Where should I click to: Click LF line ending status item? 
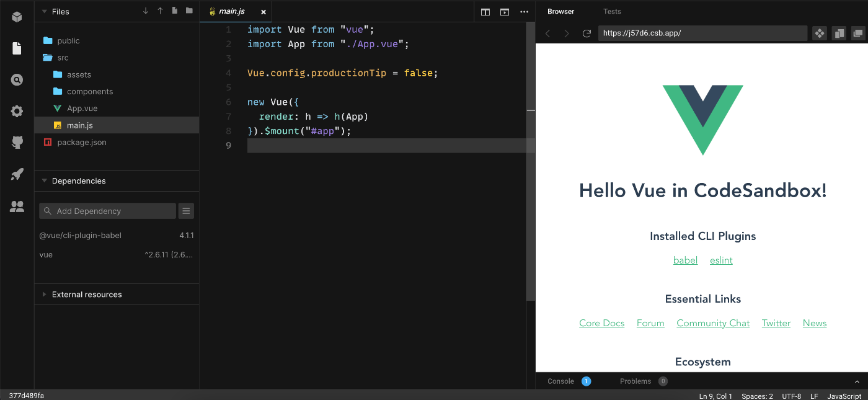point(814,396)
